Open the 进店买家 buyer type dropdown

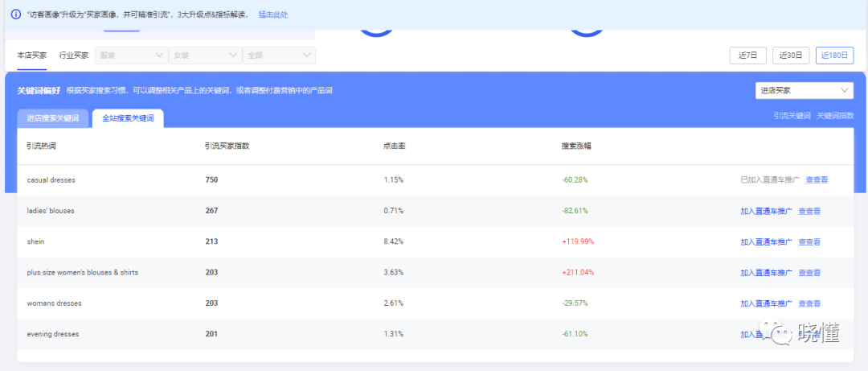click(804, 91)
